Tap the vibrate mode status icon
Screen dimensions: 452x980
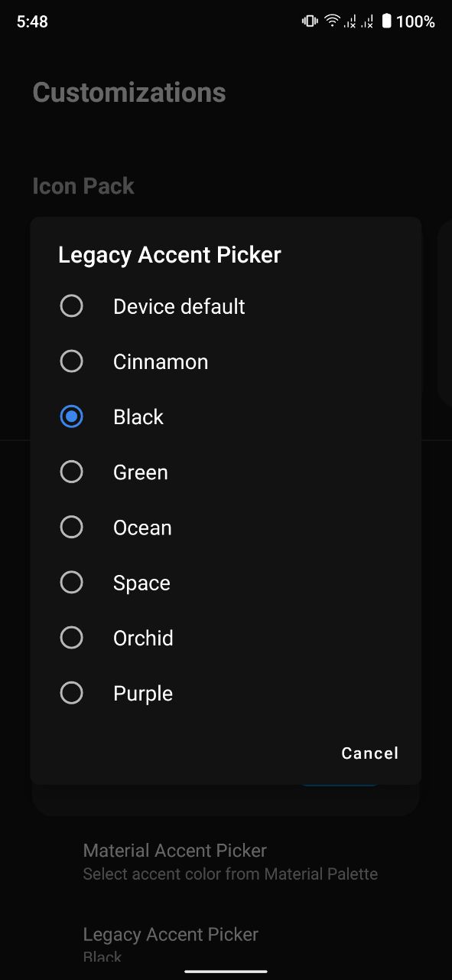310,21
